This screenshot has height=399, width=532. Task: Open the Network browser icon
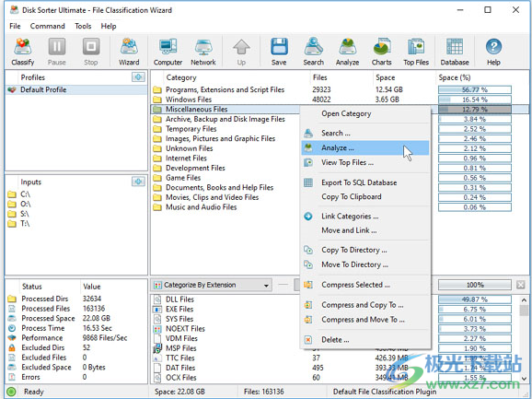pyautogui.click(x=203, y=52)
